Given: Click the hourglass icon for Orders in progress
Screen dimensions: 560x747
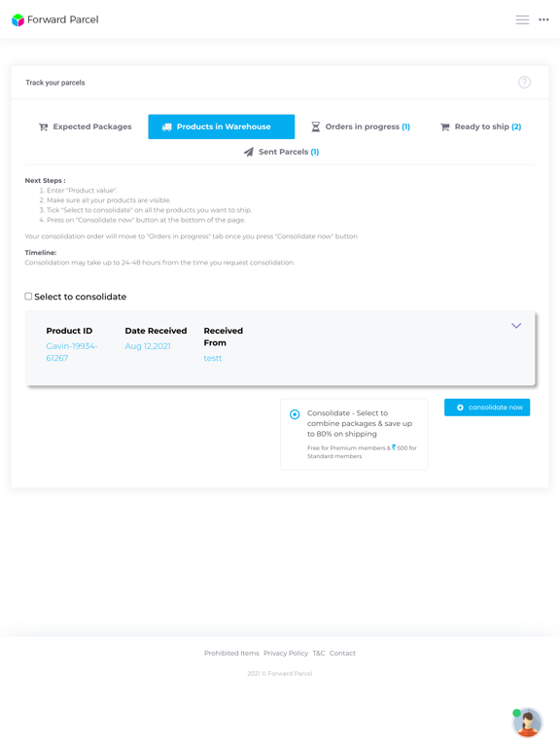Looking at the screenshot, I should [315, 126].
